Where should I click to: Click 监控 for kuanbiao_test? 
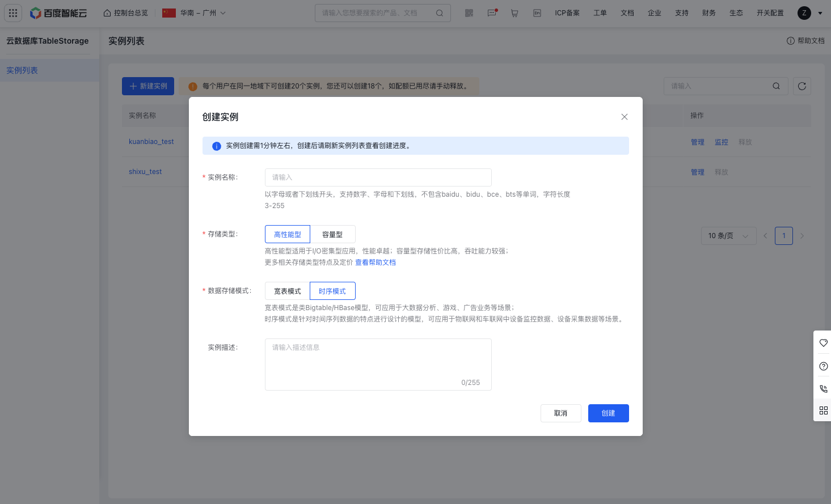[722, 142]
